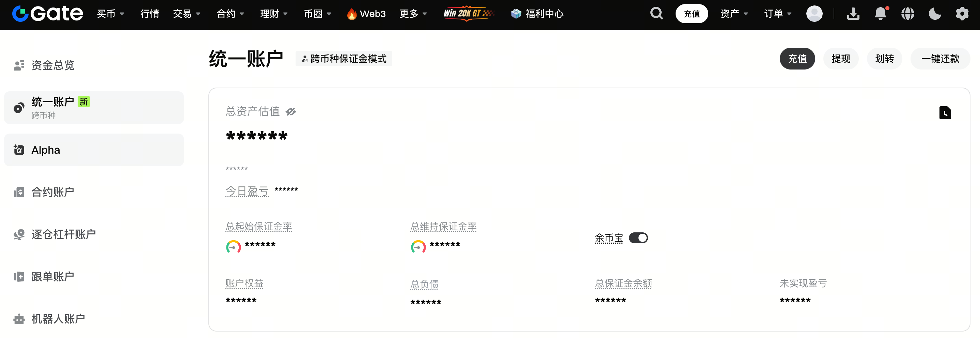Click the 提现 button
This screenshot has height=338, width=980.
coord(840,59)
